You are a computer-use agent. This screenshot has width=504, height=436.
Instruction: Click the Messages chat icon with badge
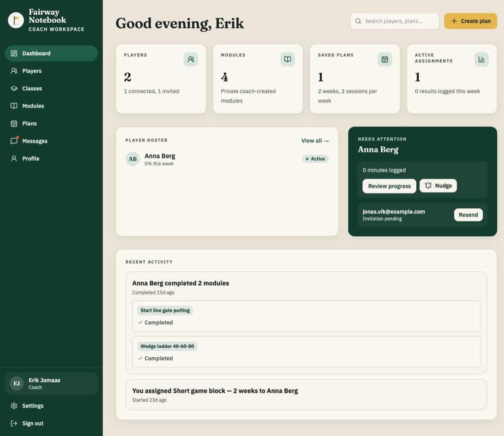(14, 140)
